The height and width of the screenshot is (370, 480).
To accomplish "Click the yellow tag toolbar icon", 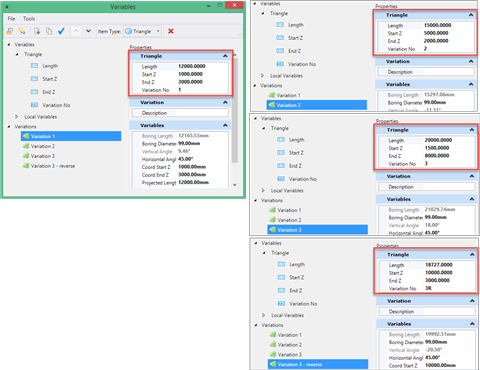I will [22, 31].
